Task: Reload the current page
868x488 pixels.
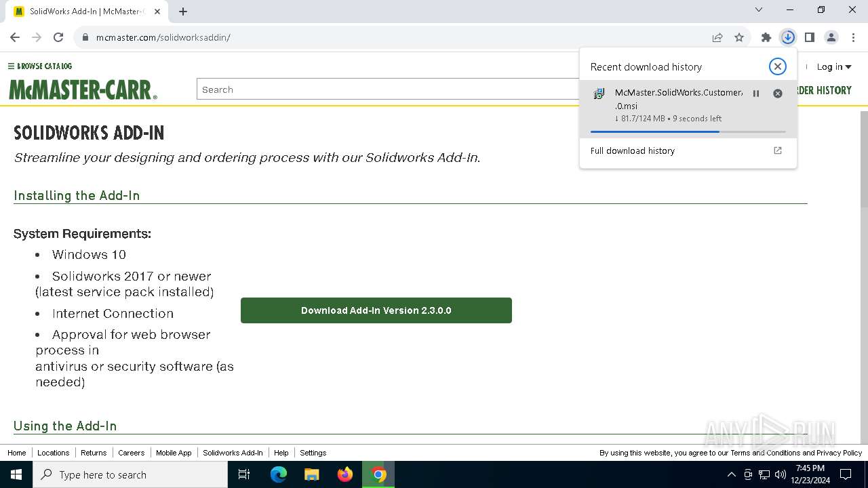Action: point(58,37)
